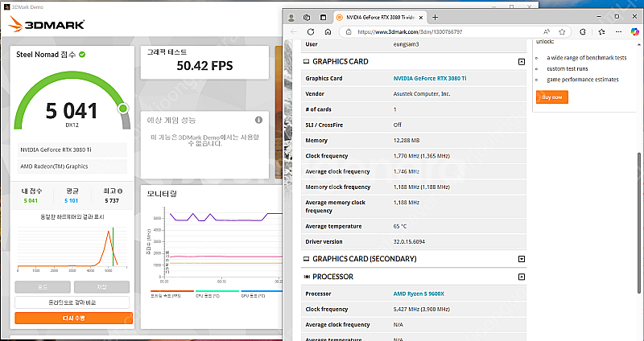Open the Copilot icon in browser
Viewport: 644px width, 341px height.
(634, 31)
